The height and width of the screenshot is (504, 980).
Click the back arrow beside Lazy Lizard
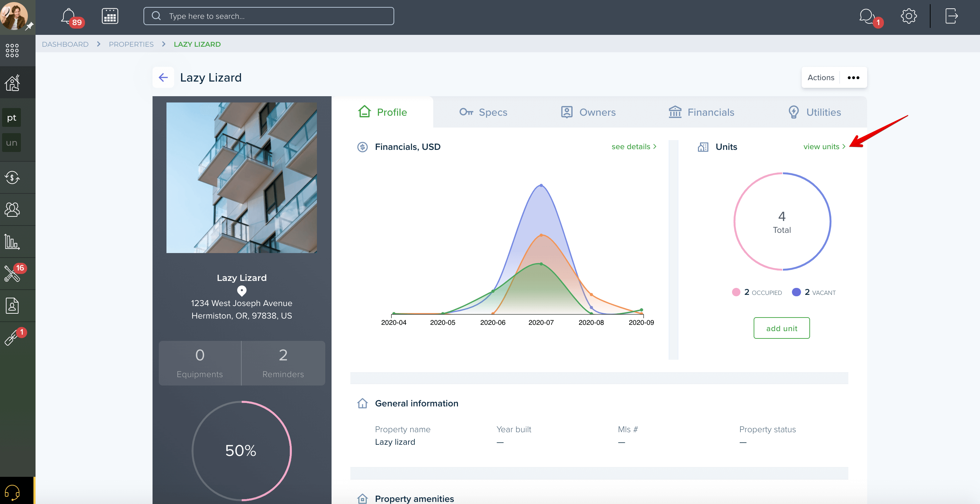coord(163,78)
